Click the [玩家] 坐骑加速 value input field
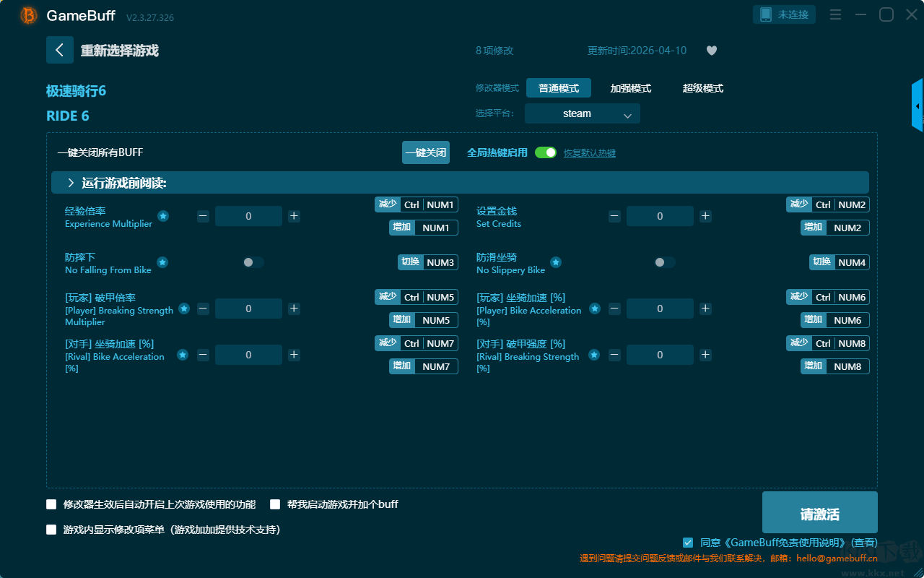The image size is (924, 578). tap(660, 309)
